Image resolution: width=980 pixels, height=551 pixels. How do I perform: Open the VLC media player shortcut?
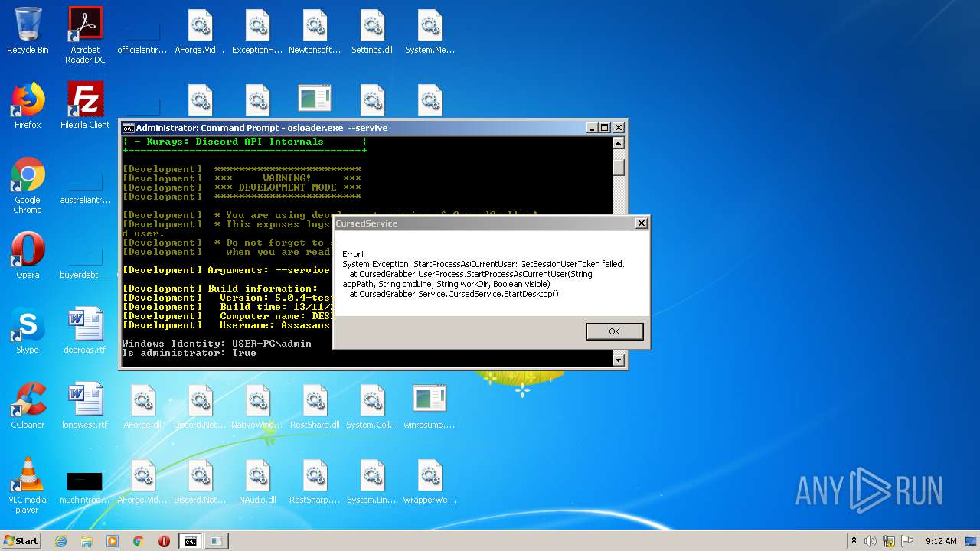click(x=28, y=486)
